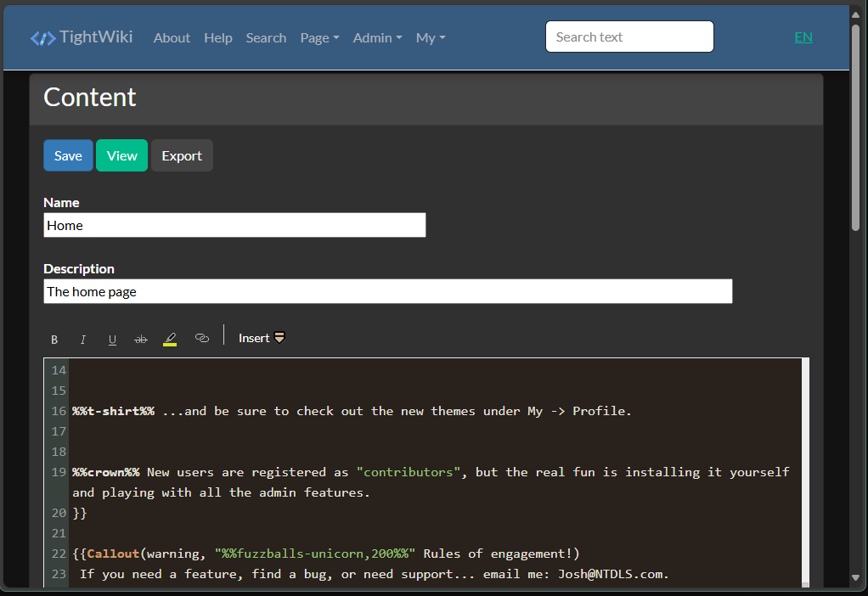
Task: Click the Bold formatting icon
Action: (54, 340)
